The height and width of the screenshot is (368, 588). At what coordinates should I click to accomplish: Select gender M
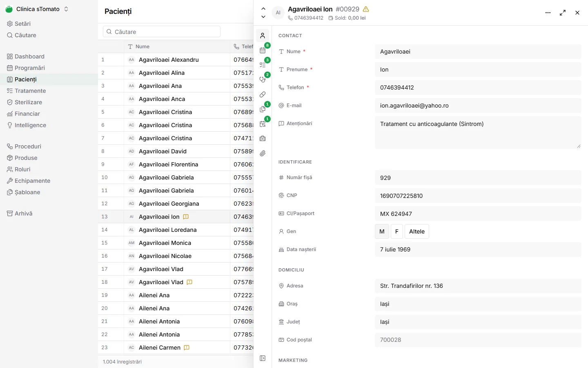click(382, 231)
